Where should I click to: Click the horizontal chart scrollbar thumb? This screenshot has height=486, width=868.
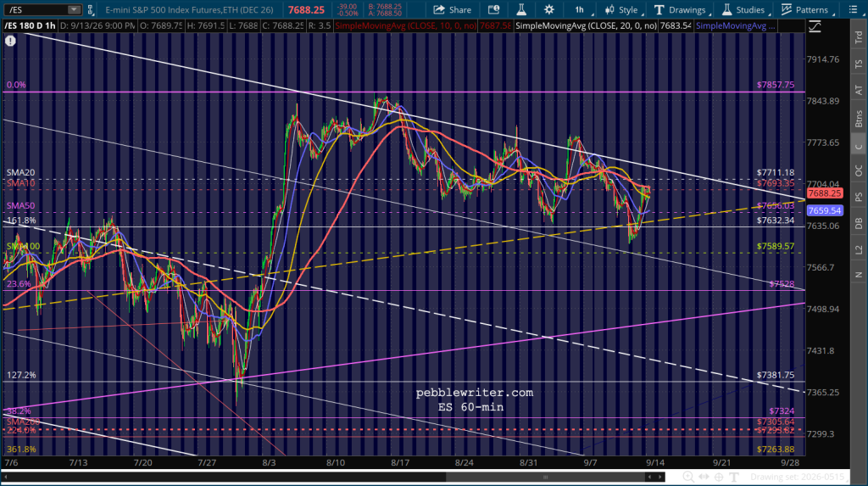pyautogui.click(x=545, y=478)
